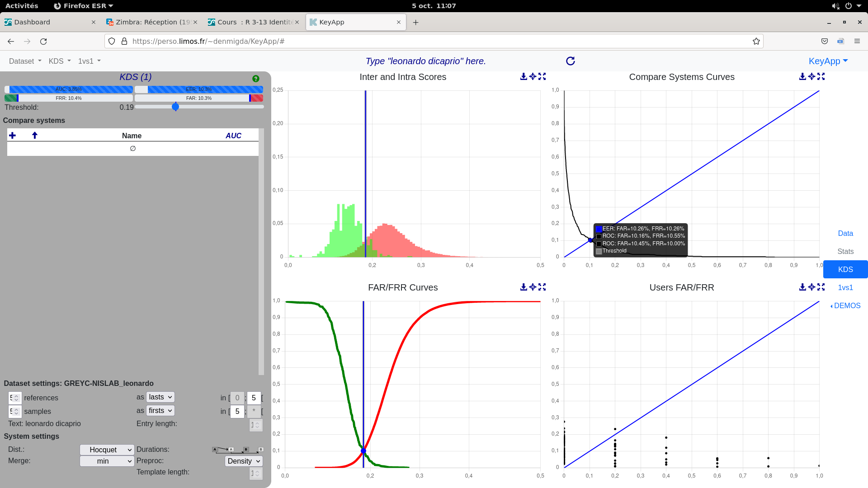Toggle the Threshold legend checkbox in tooltip

point(599,251)
